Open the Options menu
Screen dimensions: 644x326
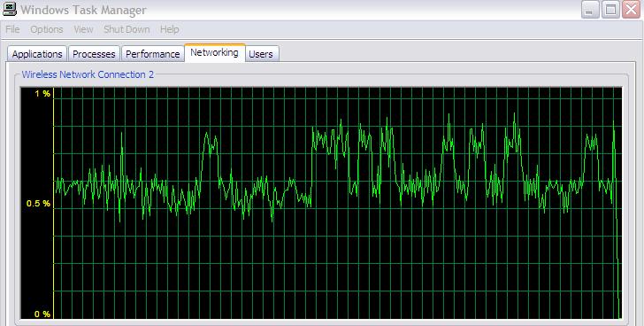pos(47,29)
